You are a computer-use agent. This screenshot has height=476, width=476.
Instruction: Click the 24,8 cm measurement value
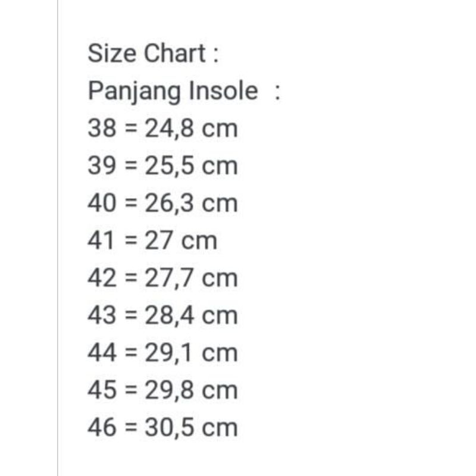(191, 129)
